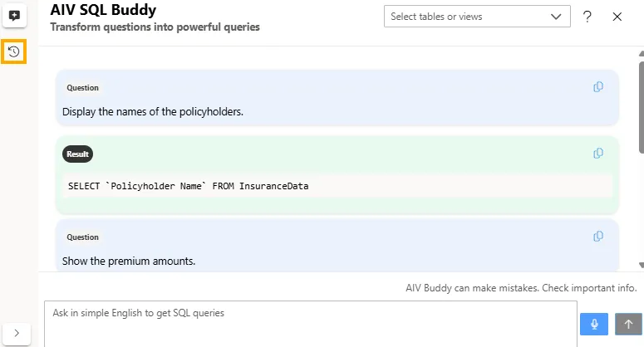Viewport: 644px width, 347px height.
Task: Click the scrollbar down arrow
Action: click(x=640, y=265)
